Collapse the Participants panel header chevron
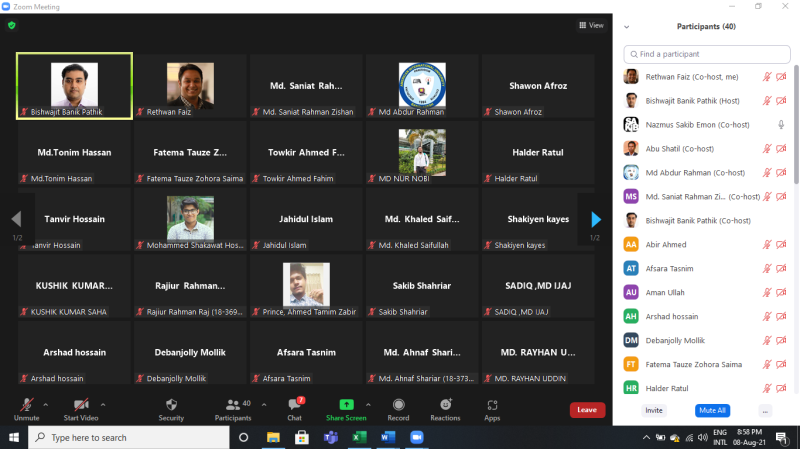Screen dimensions: 800x449 pyautogui.click(x=626, y=26)
